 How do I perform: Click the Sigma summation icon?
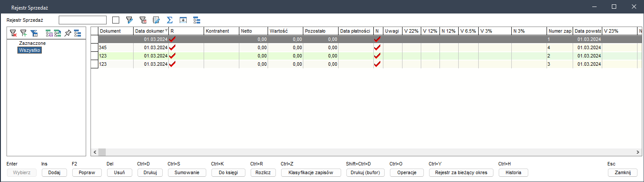click(x=170, y=20)
